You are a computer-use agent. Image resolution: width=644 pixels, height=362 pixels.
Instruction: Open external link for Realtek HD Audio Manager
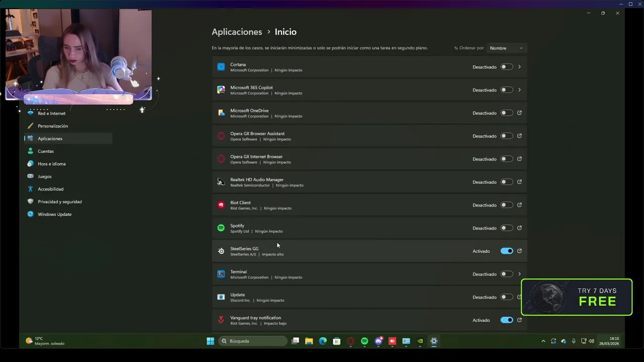coord(519,182)
